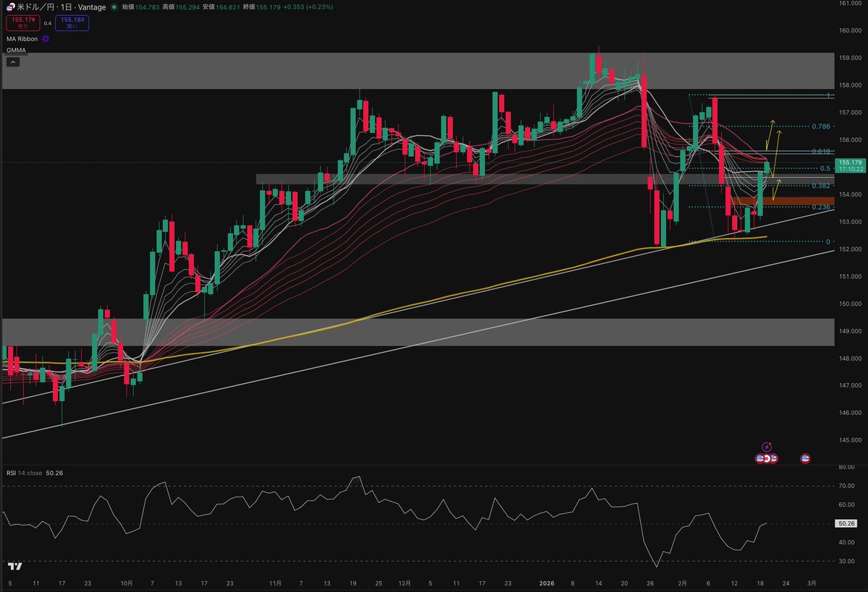The height and width of the screenshot is (592, 868).
Task: Click the upper gray resistance zone near 158-159
Action: pyautogui.click(x=417, y=71)
